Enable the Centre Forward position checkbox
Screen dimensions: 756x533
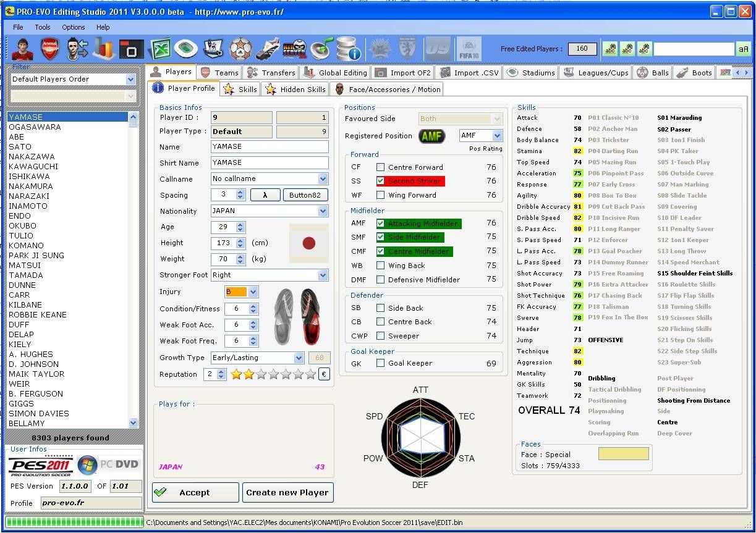[381, 167]
